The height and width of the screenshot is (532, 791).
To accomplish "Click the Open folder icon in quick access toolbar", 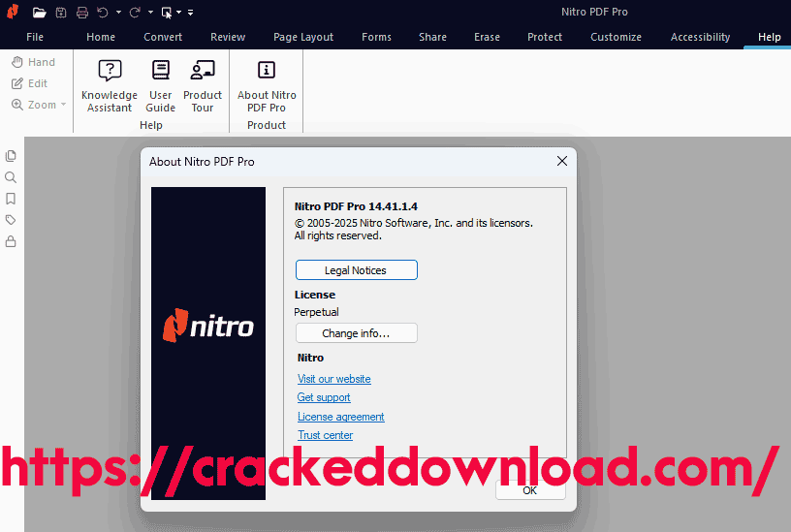I will [39, 13].
